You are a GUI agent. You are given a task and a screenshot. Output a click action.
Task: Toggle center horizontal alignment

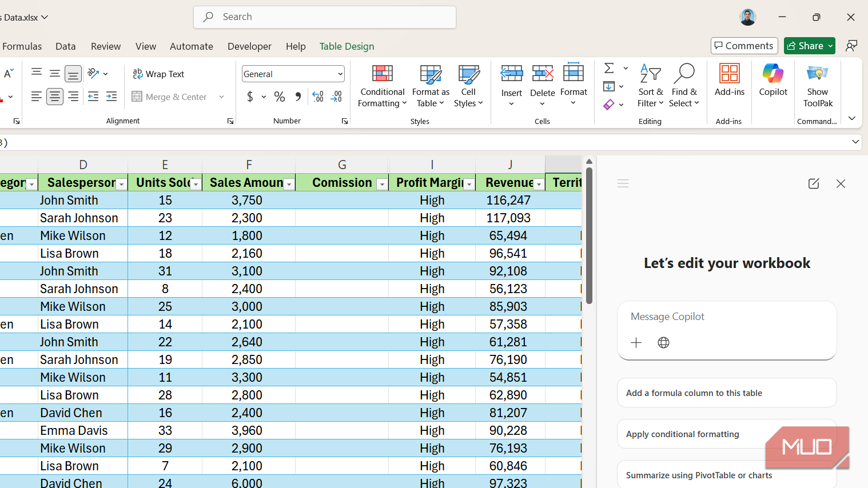point(55,97)
